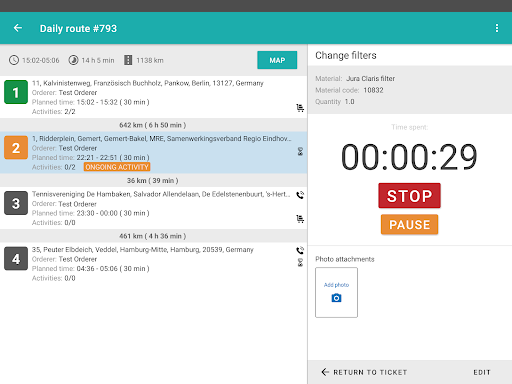Viewport: 512px width, 384px height.
Task: Tap the hourglass icon on stop 4
Action: coord(300,263)
